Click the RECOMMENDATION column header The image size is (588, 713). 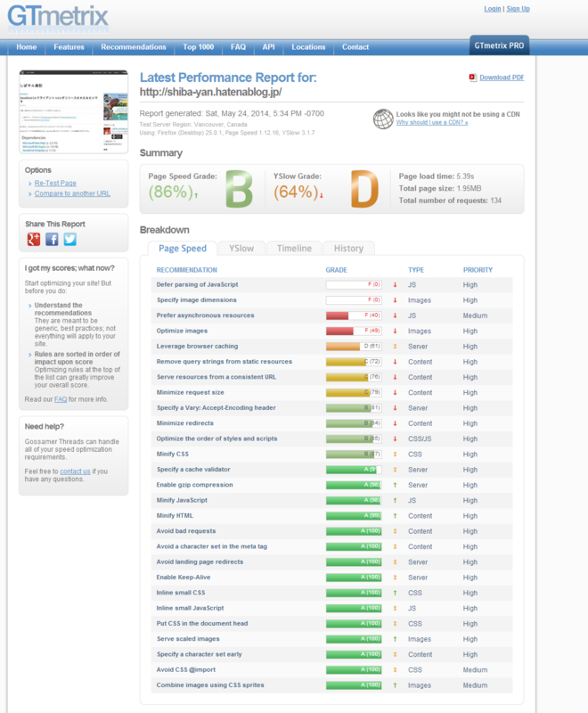tap(187, 270)
